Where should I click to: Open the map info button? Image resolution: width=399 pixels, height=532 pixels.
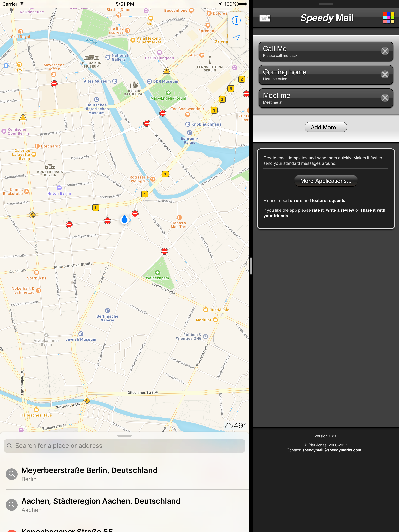pyautogui.click(x=236, y=20)
